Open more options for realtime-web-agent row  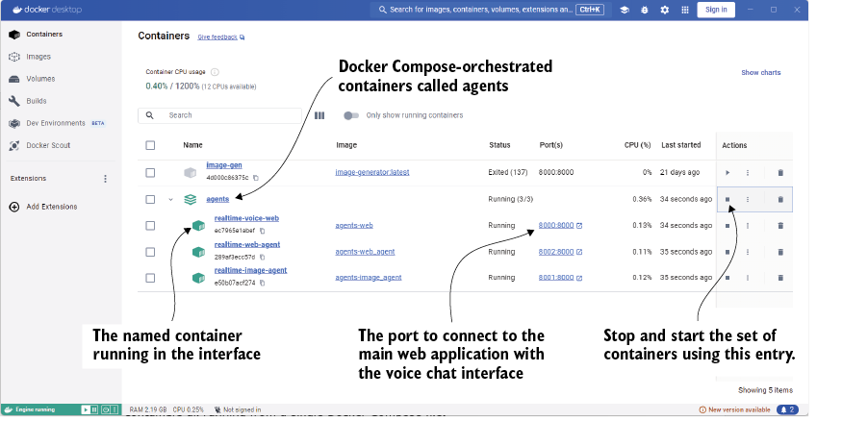click(x=748, y=252)
